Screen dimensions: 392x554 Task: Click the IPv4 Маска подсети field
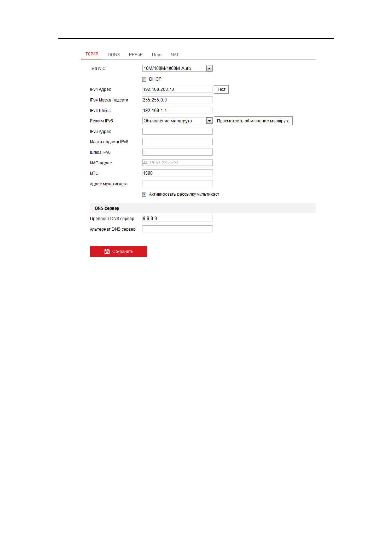pos(177,100)
